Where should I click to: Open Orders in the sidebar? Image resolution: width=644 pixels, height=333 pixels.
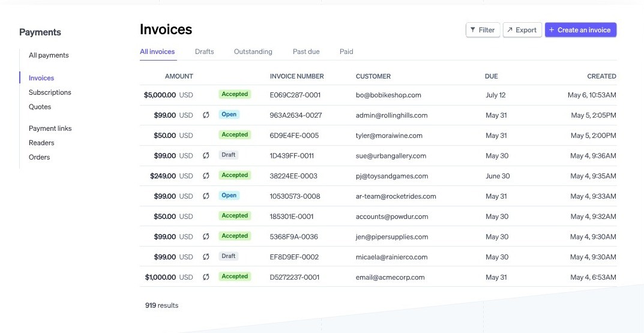(40, 157)
